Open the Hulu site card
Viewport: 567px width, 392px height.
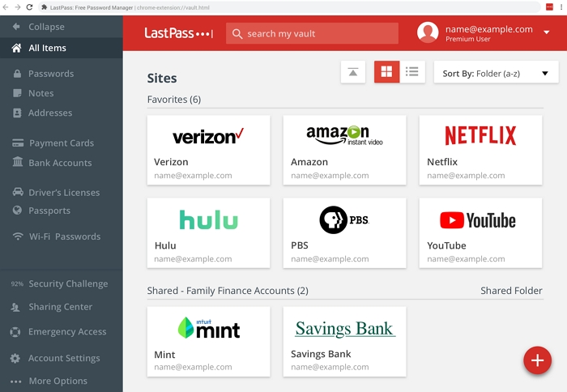point(209,233)
